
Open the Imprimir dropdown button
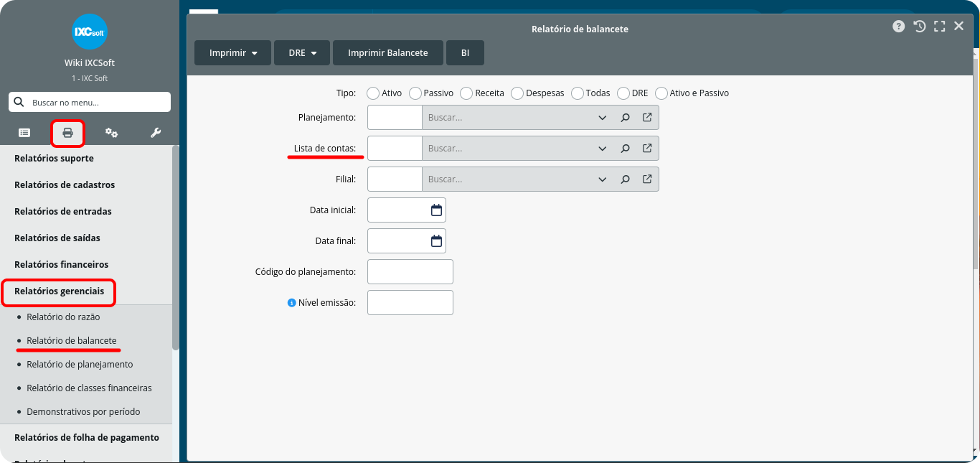[x=232, y=53]
